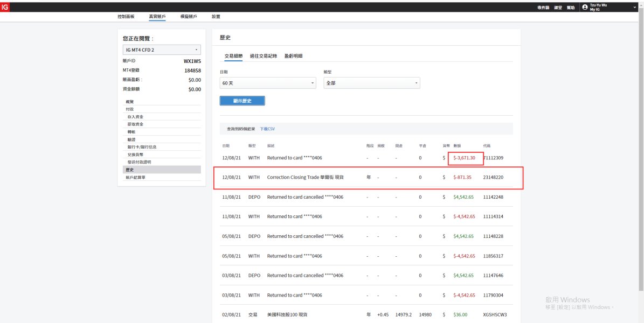The image size is (644, 323).
Task: Expand the My IG account chevron
Action: pyautogui.click(x=634, y=7)
